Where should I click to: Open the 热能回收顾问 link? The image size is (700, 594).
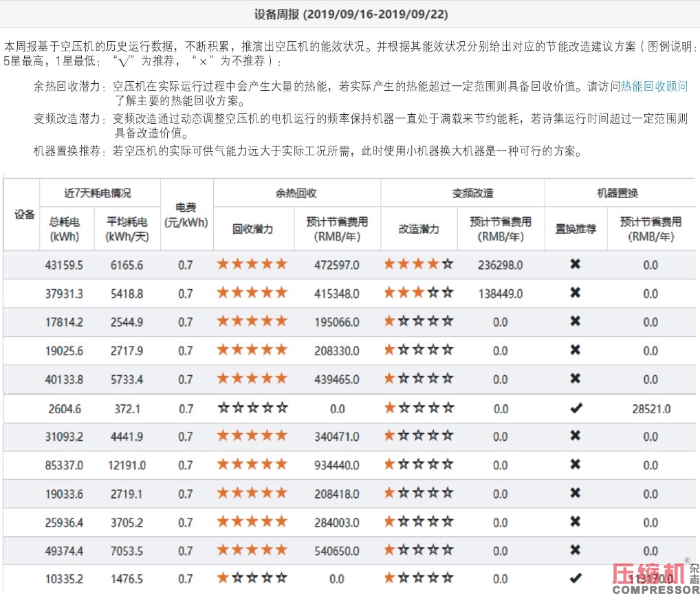[654, 86]
